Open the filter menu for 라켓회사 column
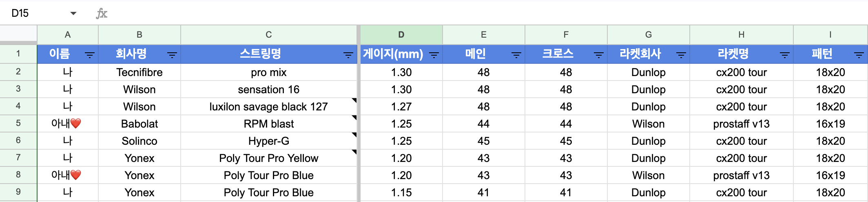Screen dimensions: 868x202 (x=681, y=55)
